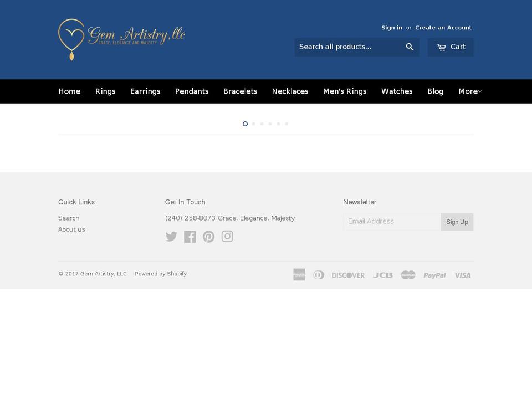Image resolution: width=532 pixels, height=399 pixels.
Task: Select the second carousel dot
Action: 253,124
